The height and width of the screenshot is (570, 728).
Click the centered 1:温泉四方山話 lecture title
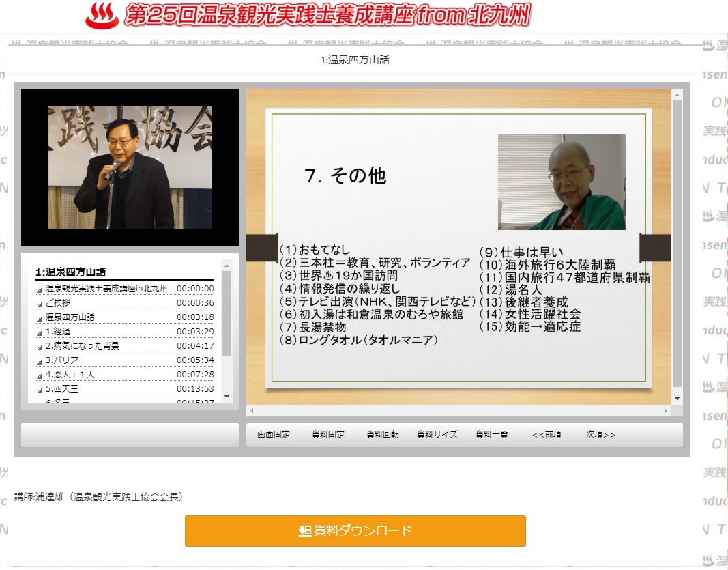coord(355,60)
